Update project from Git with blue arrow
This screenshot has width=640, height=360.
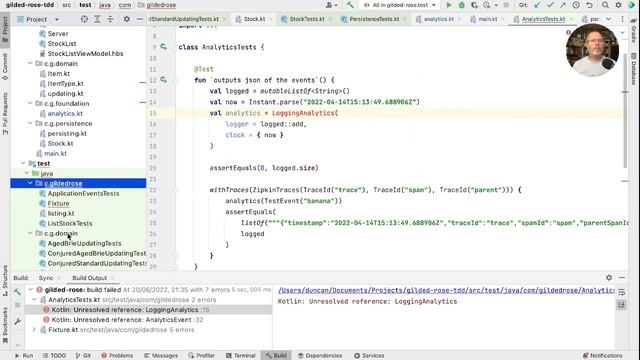click(537, 5)
